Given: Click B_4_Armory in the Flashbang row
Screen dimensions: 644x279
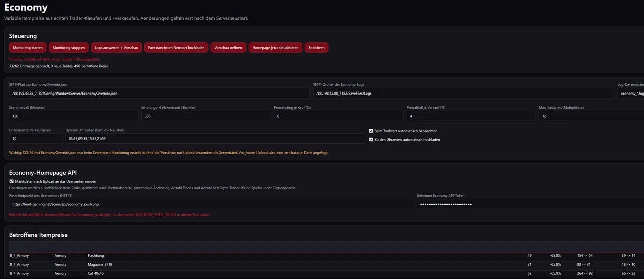Looking at the screenshot, I should pyautogui.click(x=19, y=256).
